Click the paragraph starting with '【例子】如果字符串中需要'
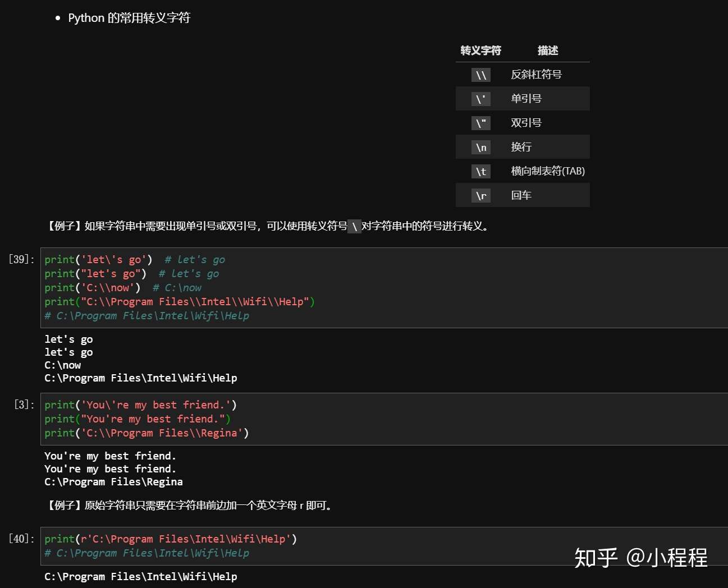The image size is (728, 588). pyautogui.click(x=268, y=226)
